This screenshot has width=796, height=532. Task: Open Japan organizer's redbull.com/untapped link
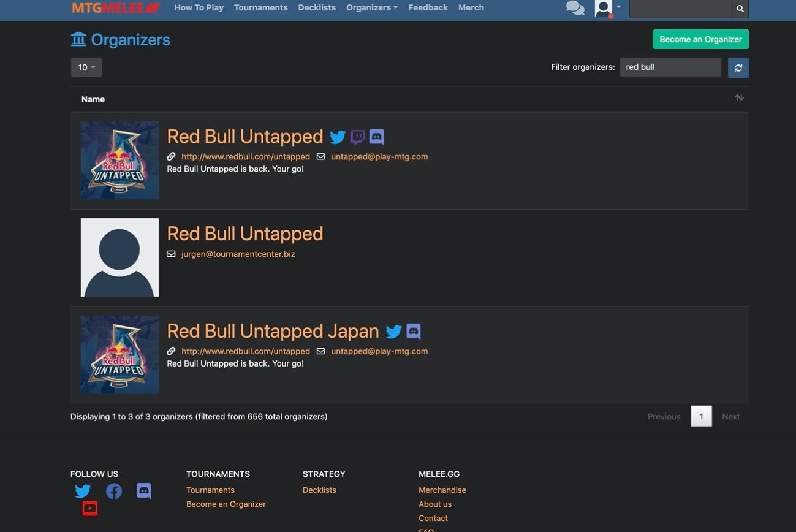tap(246, 352)
